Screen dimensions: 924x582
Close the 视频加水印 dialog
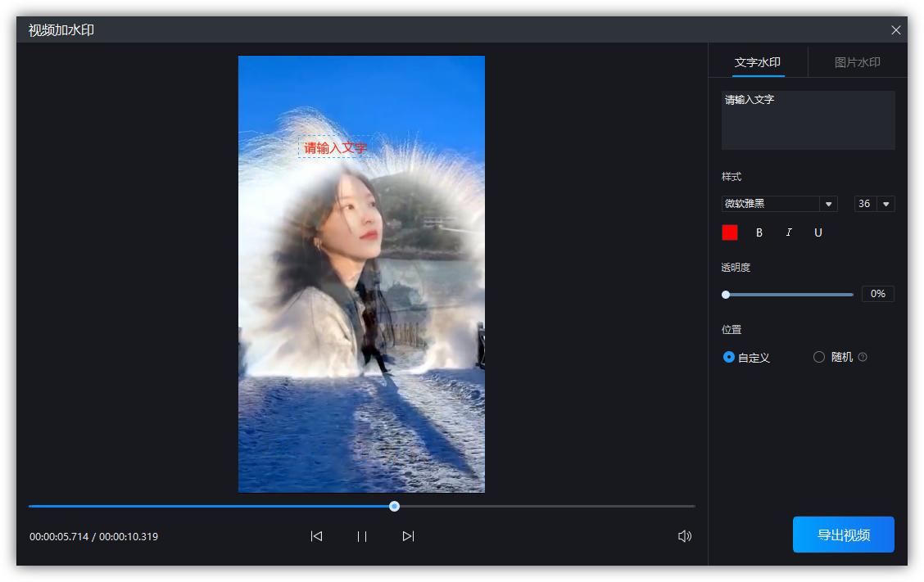[895, 30]
